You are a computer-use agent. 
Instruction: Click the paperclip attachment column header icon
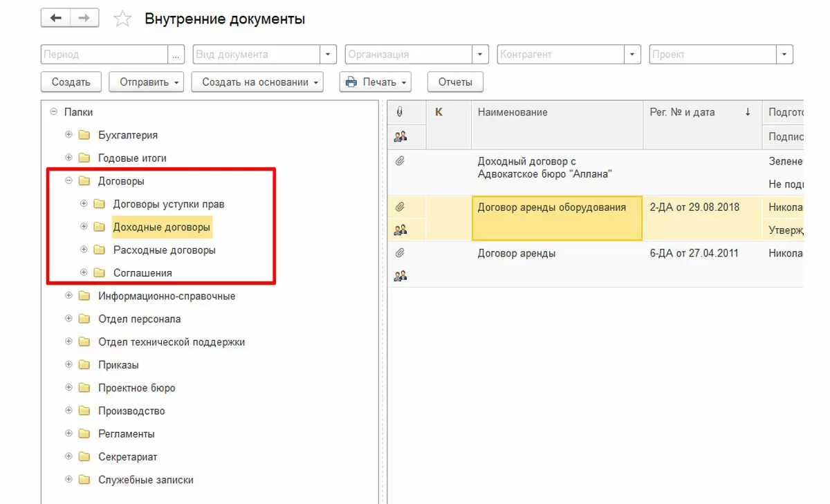click(400, 112)
